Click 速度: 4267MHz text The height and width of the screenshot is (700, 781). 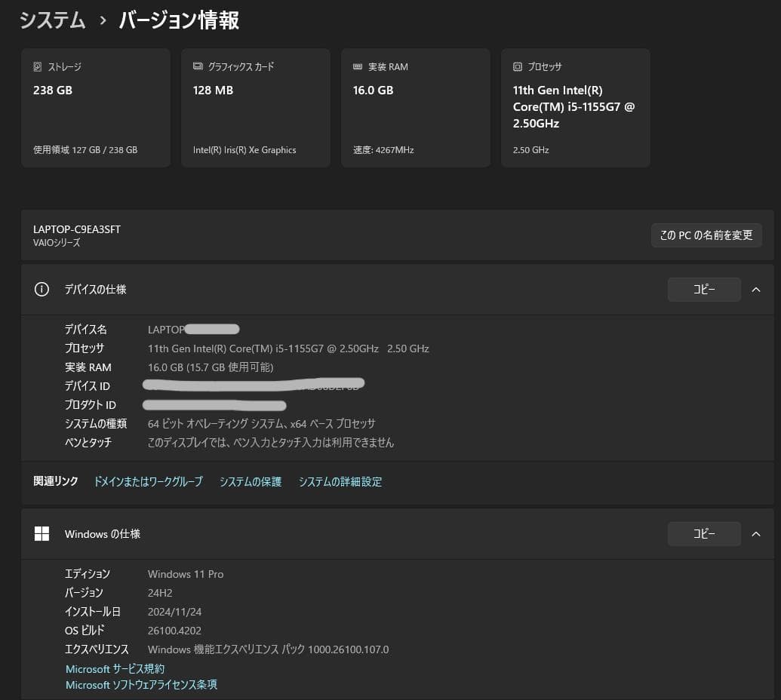pyautogui.click(x=383, y=150)
